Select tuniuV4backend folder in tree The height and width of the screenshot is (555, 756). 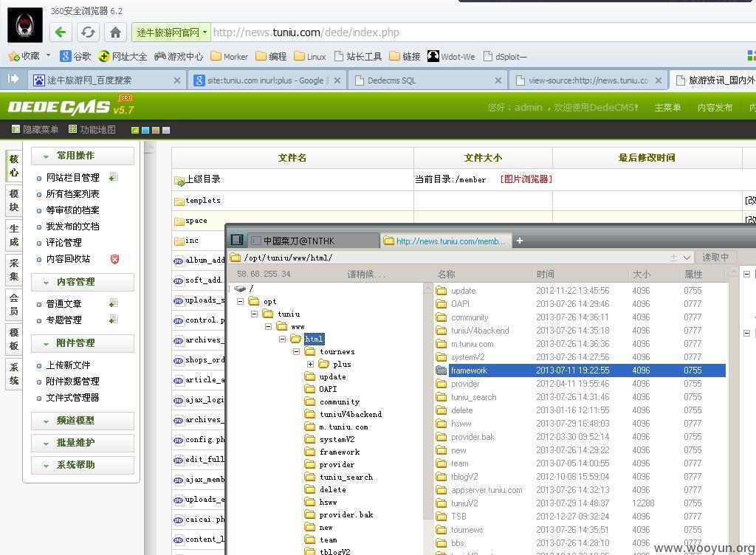point(343,414)
